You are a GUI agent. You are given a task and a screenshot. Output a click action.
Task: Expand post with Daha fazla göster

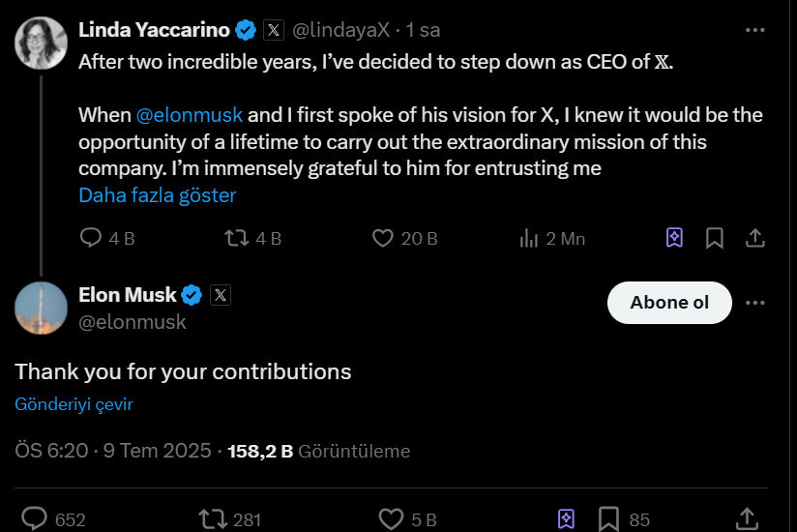(x=157, y=195)
